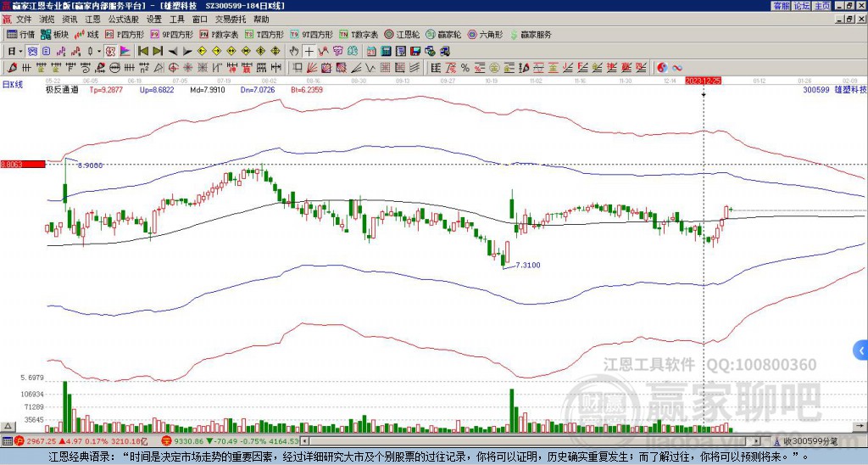Open the 交易委托 menu
Image resolution: width=868 pixels, height=465 pixels.
[x=231, y=20]
